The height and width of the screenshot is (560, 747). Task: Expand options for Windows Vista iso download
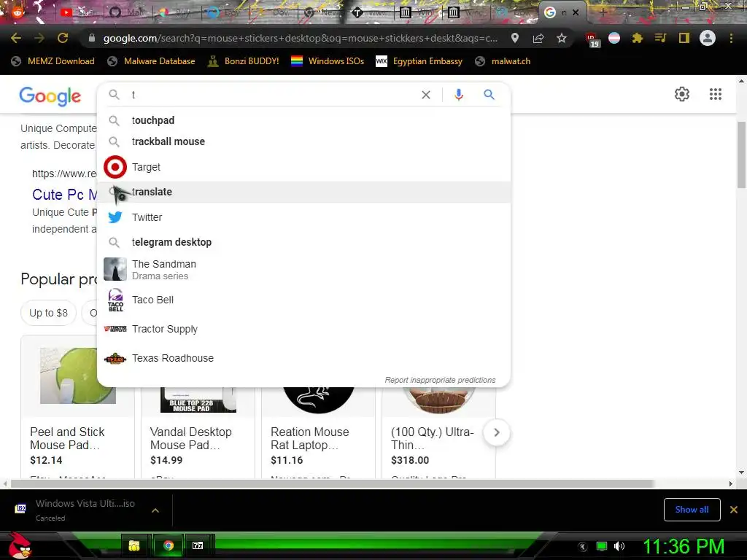pyautogui.click(x=155, y=510)
